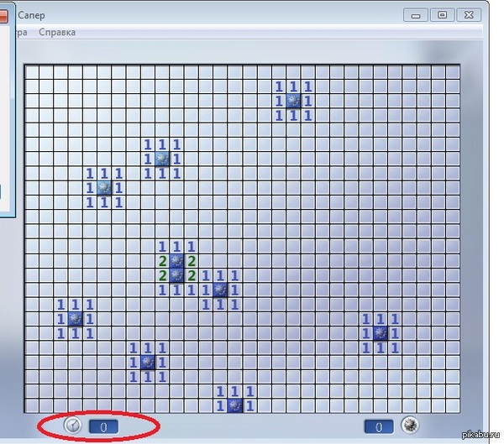Click the third mine from the top
The width and height of the screenshot is (504, 444).
[x=104, y=188]
